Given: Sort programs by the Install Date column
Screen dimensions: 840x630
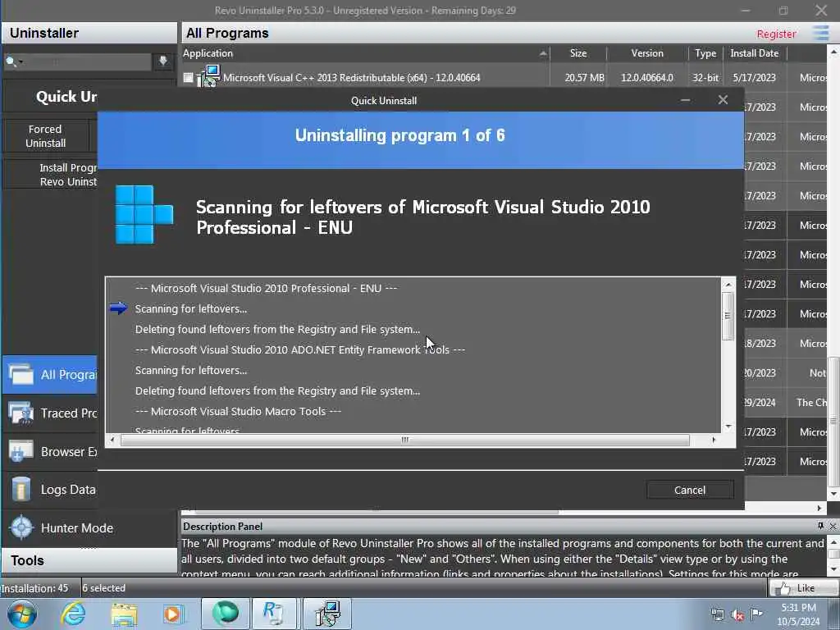Looking at the screenshot, I should click(755, 53).
